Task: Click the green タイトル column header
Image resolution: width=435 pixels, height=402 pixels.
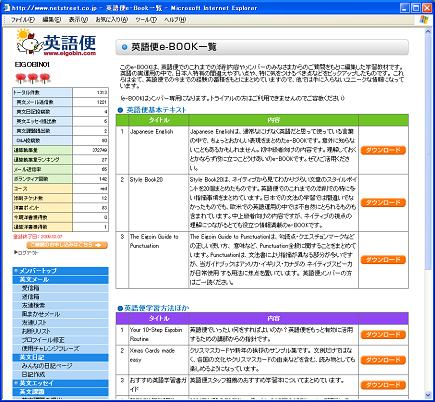Action: pos(159,120)
